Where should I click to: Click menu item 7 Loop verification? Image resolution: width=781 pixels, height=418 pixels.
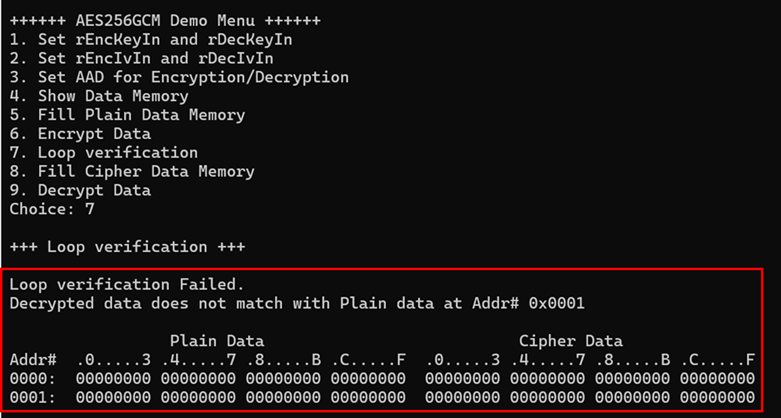[104, 153]
